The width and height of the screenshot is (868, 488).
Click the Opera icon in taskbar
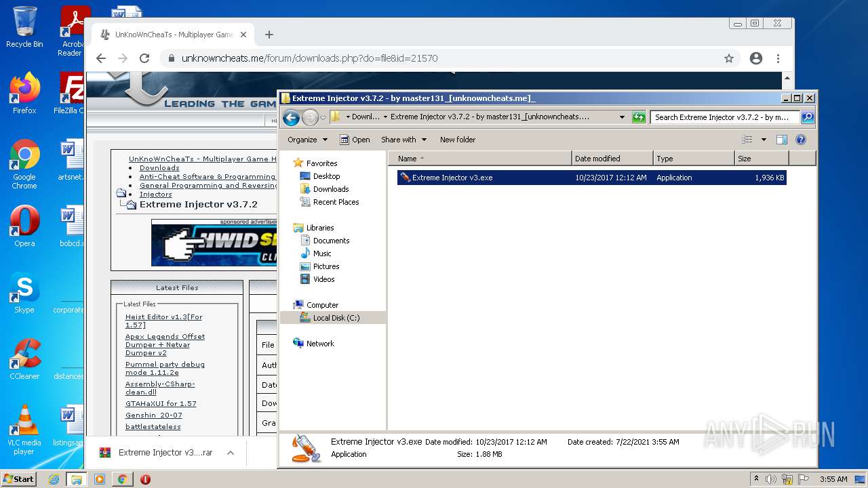pyautogui.click(x=145, y=479)
